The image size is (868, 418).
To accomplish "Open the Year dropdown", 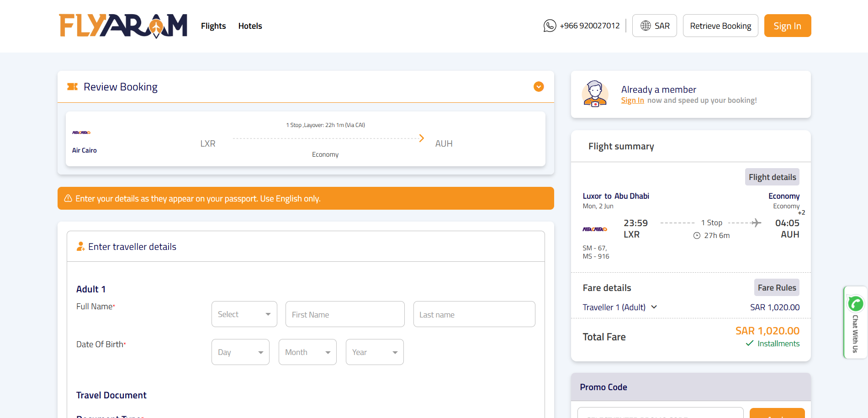I will (x=375, y=352).
